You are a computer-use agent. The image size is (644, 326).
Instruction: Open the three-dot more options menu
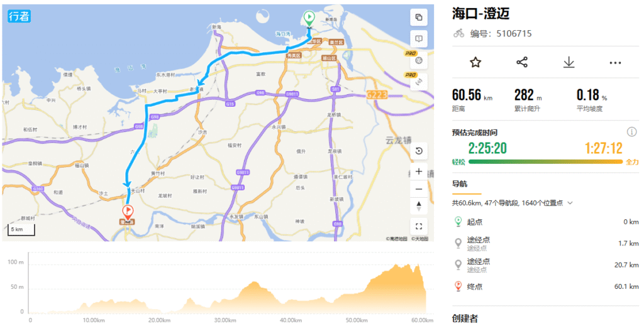pos(615,63)
